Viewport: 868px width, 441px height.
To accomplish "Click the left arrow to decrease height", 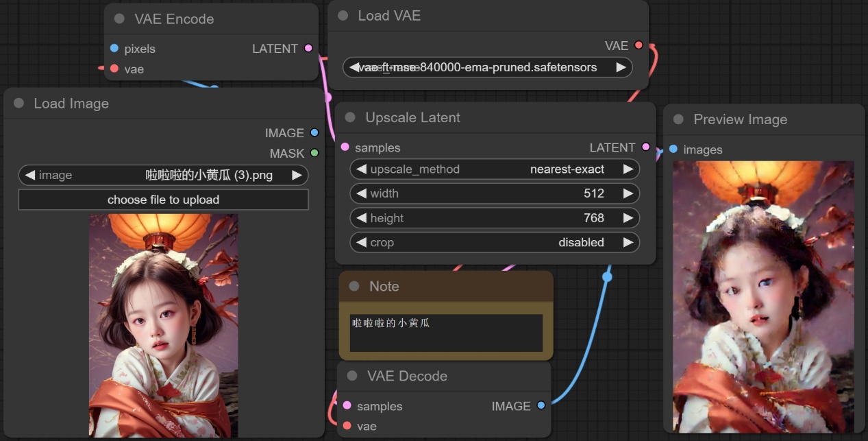I will (361, 218).
